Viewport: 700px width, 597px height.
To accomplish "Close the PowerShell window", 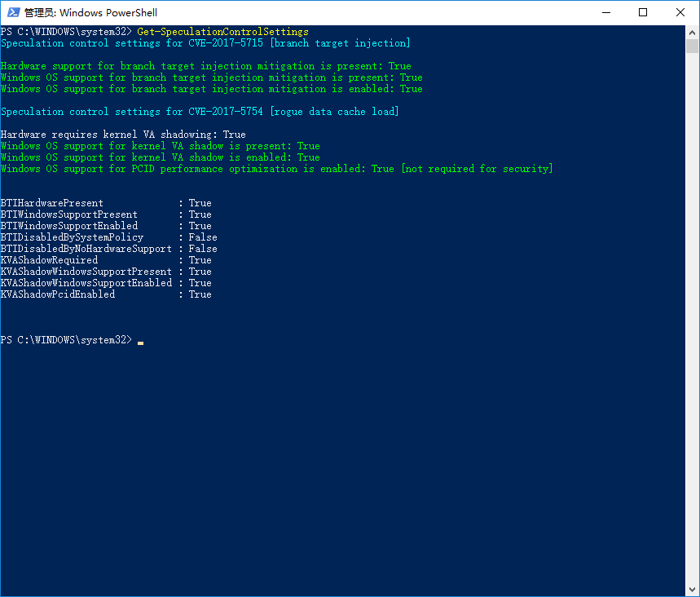I will 680,12.
